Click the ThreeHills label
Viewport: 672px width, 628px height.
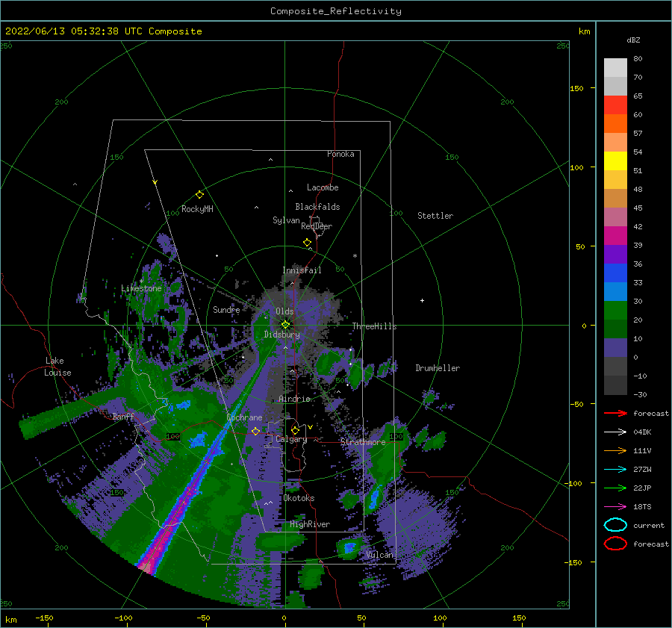coord(374,326)
